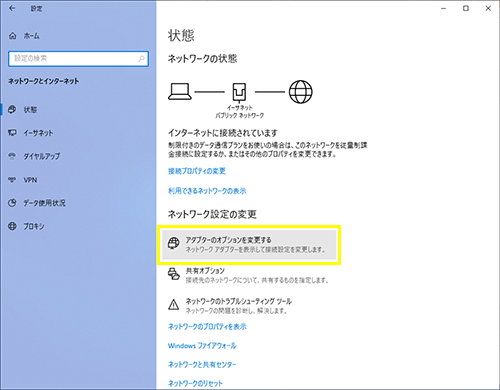Click the 共有オプション icon
The image size is (500, 390).
(174, 274)
